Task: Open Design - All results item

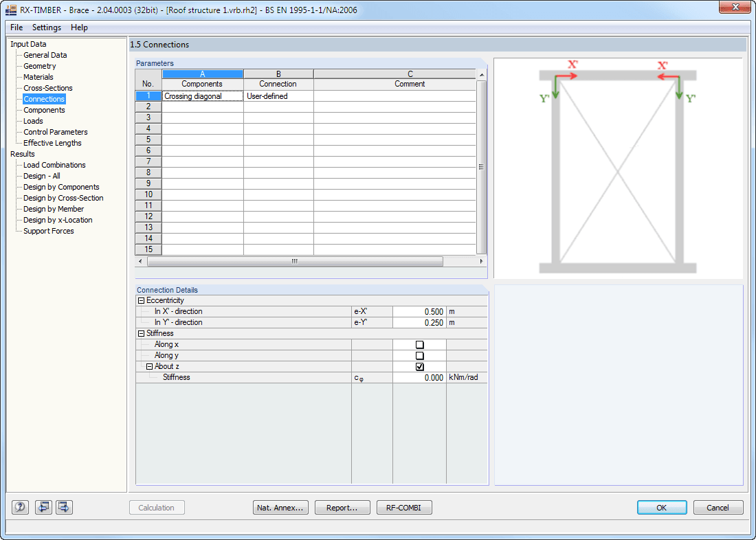Action: point(42,176)
